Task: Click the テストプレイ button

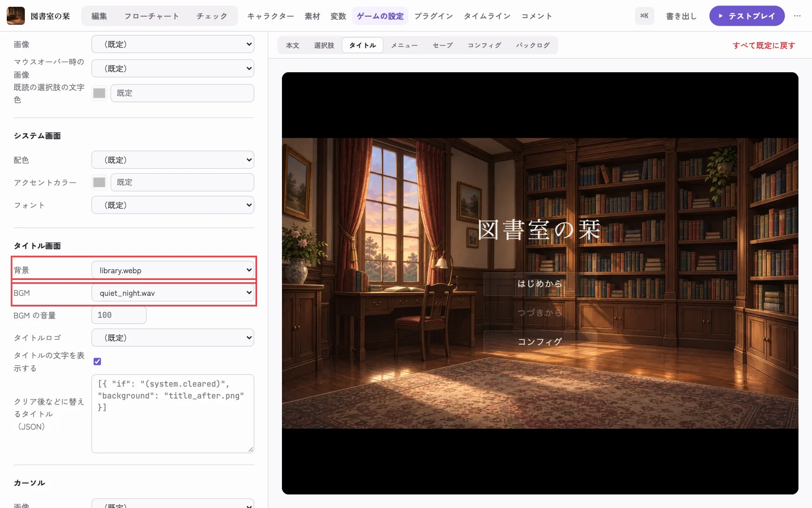Action: [747, 16]
